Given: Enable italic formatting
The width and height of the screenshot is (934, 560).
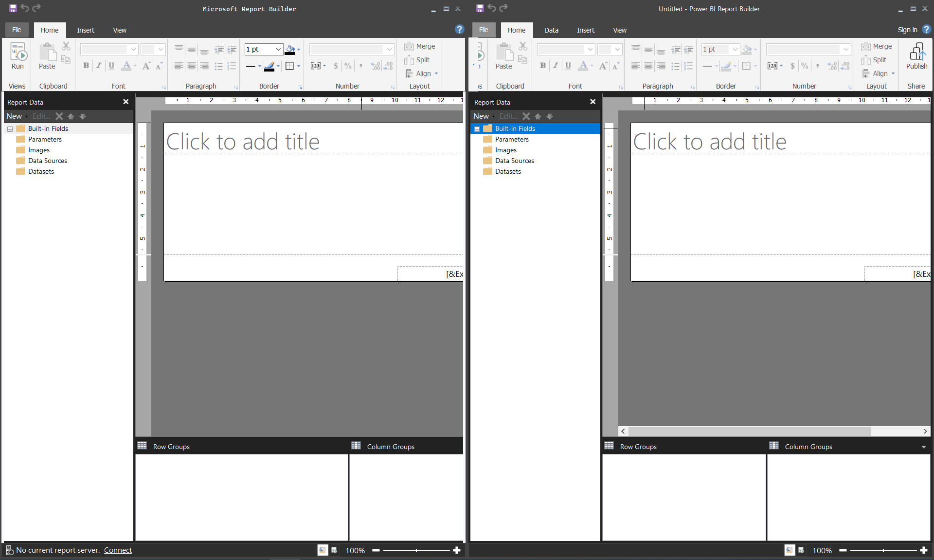Looking at the screenshot, I should 99,66.
